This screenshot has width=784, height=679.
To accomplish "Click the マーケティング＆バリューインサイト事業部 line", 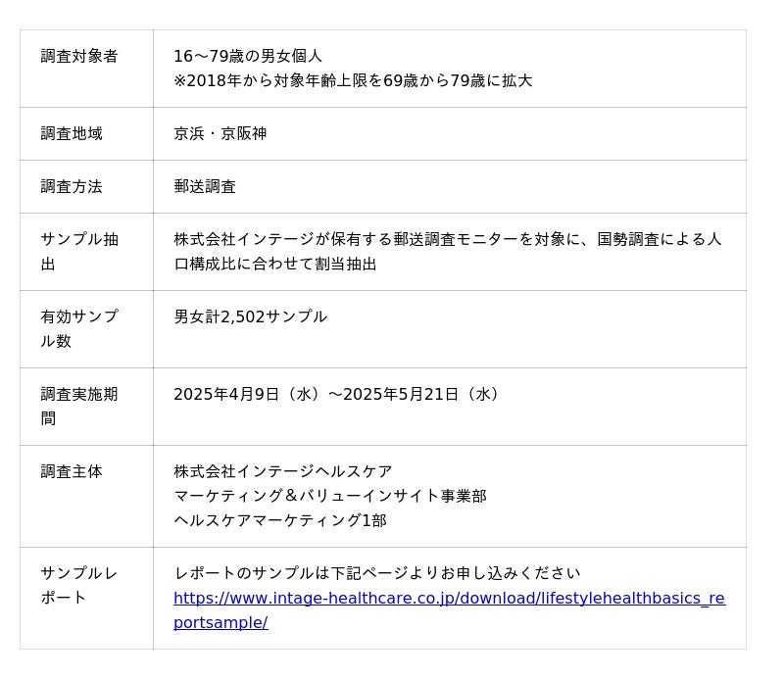I will [x=329, y=497].
